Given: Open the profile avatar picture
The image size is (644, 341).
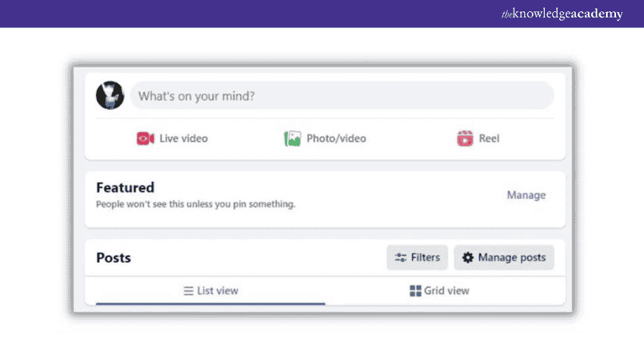Looking at the screenshot, I should 110,95.
